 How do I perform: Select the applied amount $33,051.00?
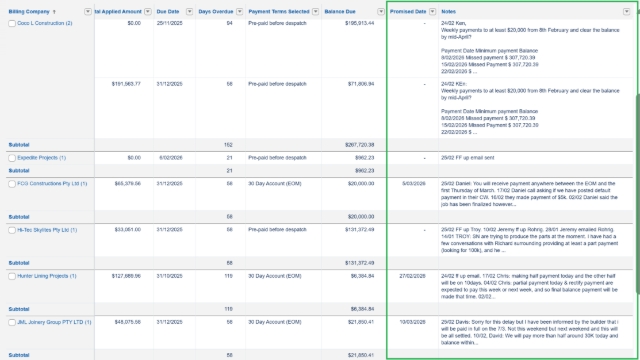[127, 230]
